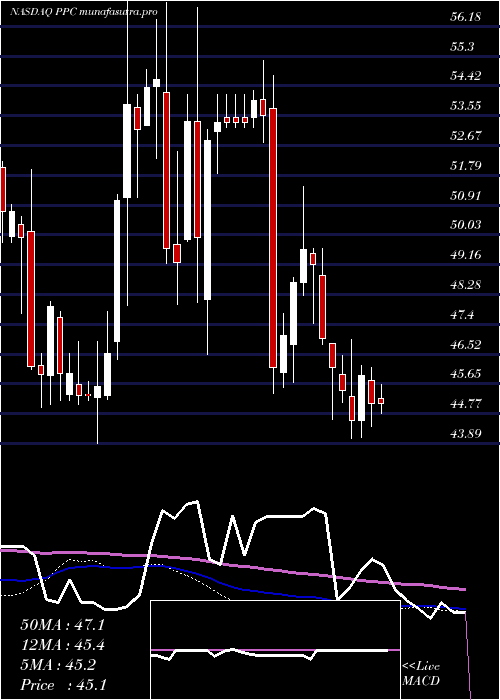Click the 45.65 price axis label
Screen dimensions: 500x700
466,374
